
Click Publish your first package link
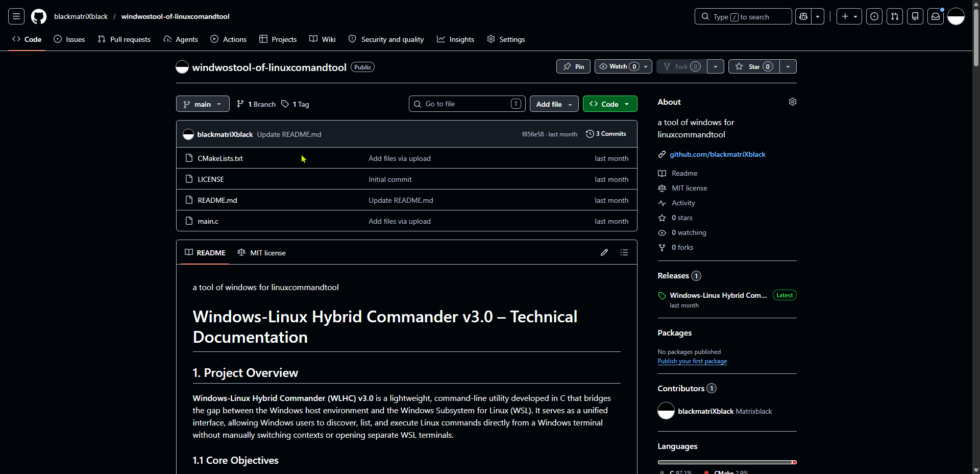point(692,361)
